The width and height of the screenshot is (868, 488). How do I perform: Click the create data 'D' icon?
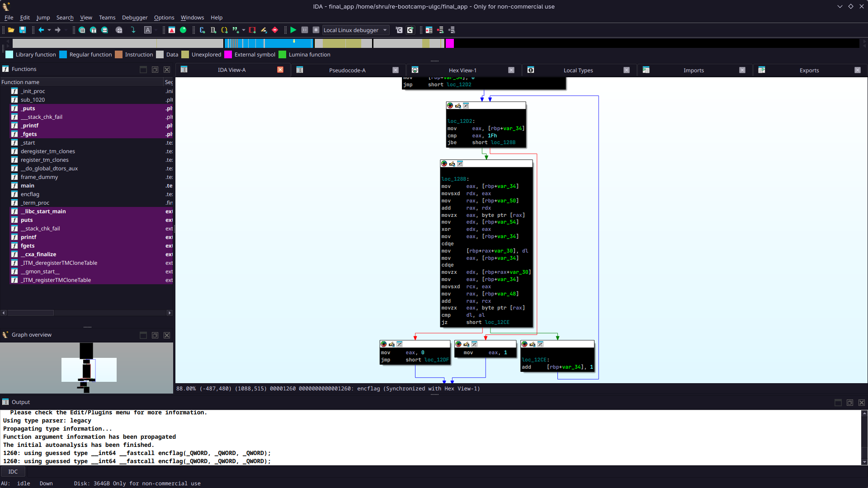[x=213, y=30]
